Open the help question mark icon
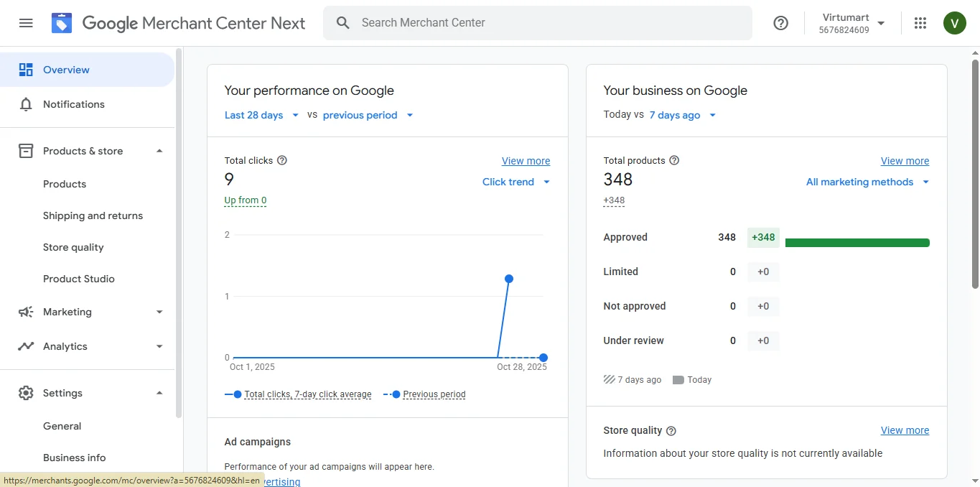Screen dimensions: 980x487 (x=780, y=23)
